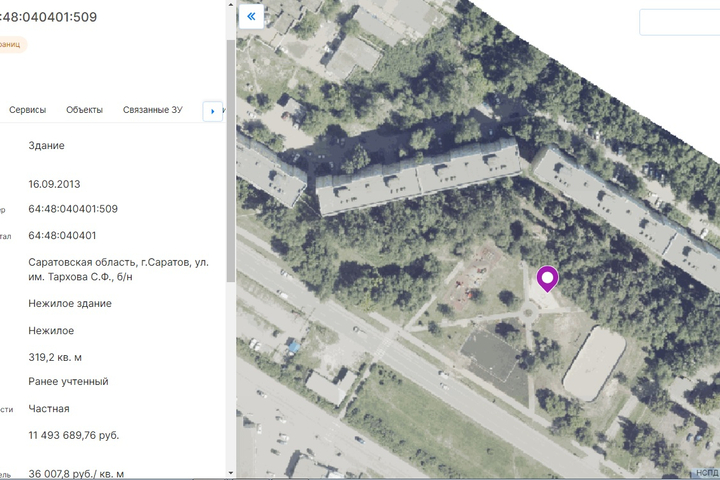Open the НСПД attribution link

pos(707,472)
